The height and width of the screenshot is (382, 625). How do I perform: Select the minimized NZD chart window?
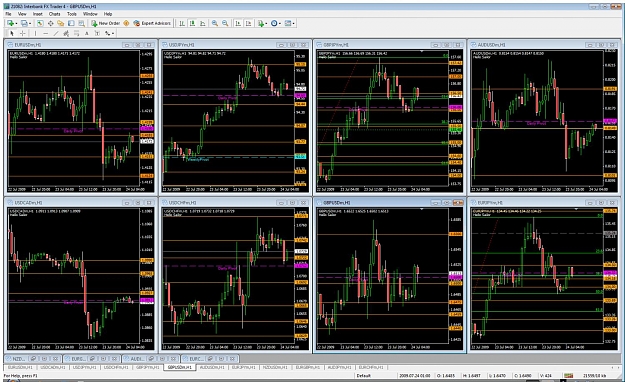coord(18,358)
